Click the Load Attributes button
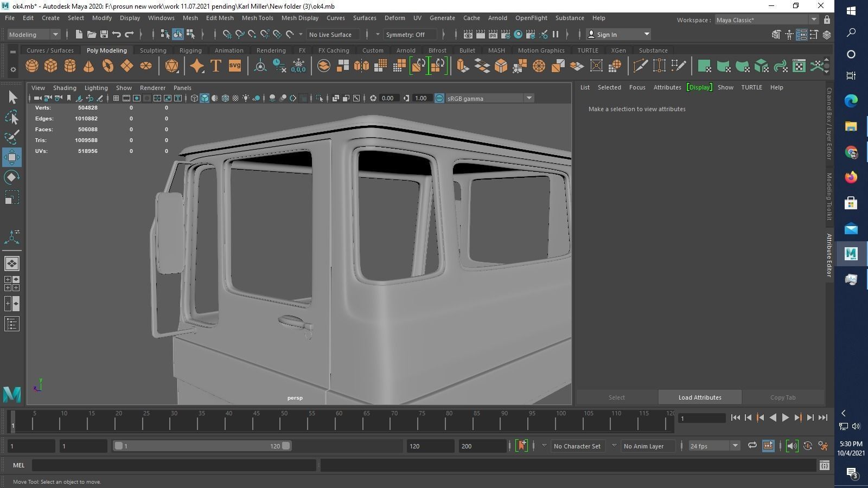The height and width of the screenshot is (488, 868). tap(700, 397)
